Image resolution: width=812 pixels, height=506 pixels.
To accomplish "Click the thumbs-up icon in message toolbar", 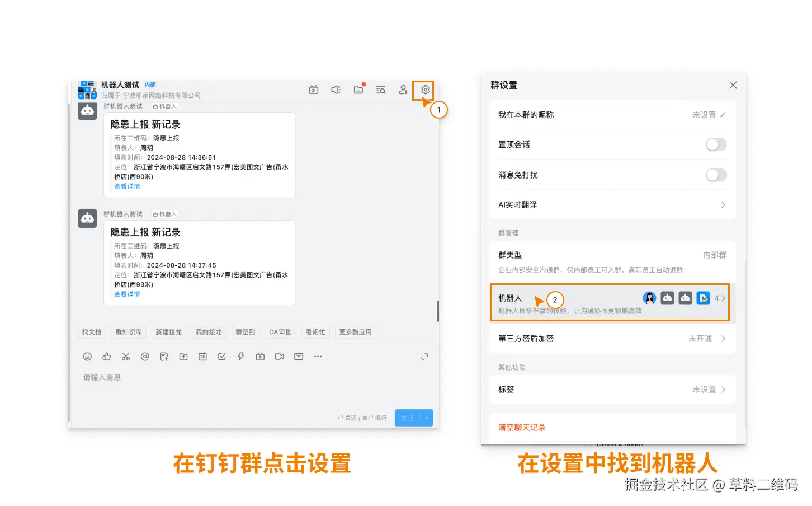I will tap(107, 357).
